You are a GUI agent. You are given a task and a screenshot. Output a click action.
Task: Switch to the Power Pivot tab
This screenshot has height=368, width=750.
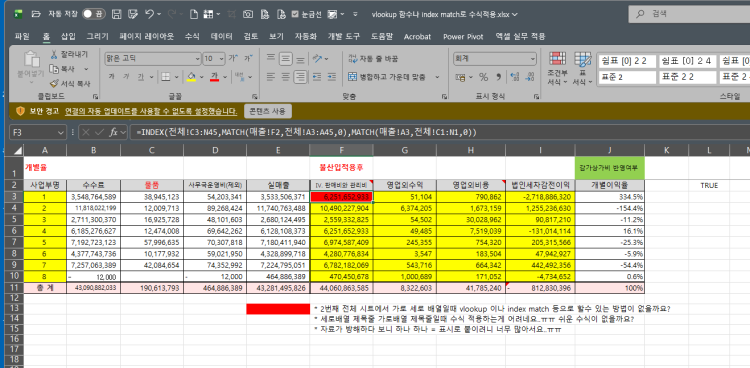463,36
